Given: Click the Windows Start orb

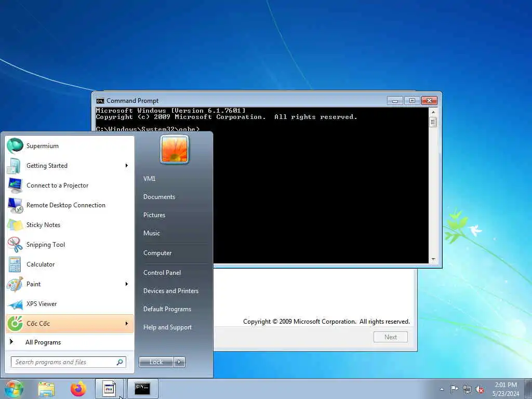Looking at the screenshot, I should (x=14, y=389).
